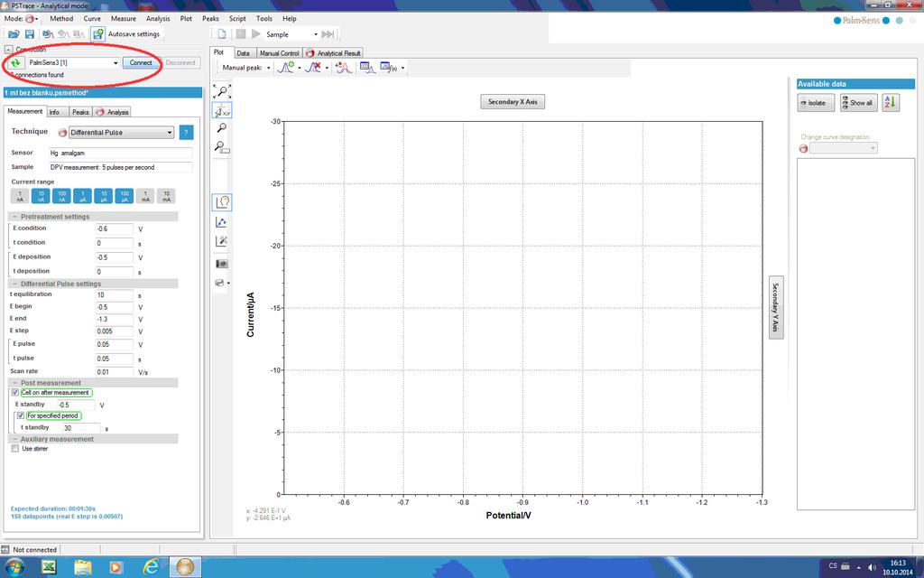
Task: Save method with the floppy disk icon
Action: (x=28, y=34)
